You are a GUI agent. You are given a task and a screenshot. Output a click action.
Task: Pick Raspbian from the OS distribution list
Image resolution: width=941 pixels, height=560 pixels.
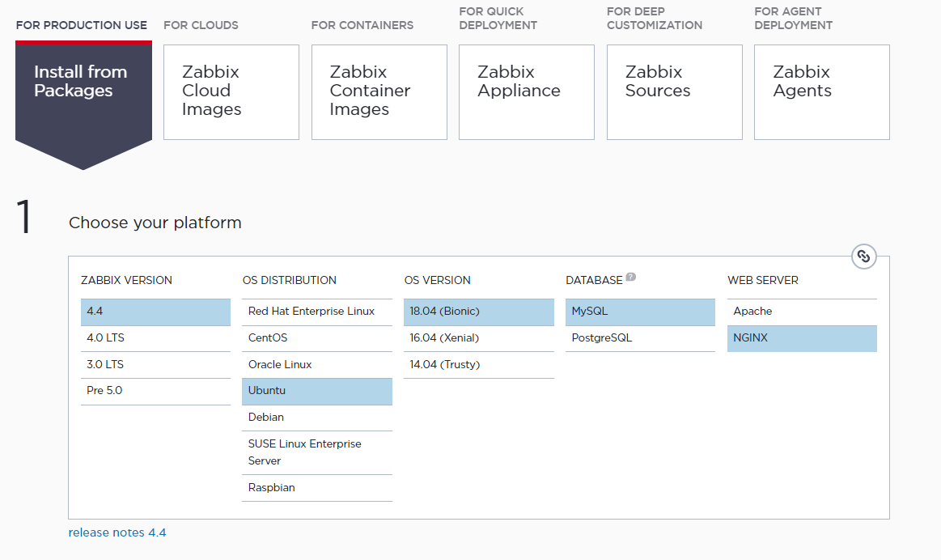click(316, 488)
